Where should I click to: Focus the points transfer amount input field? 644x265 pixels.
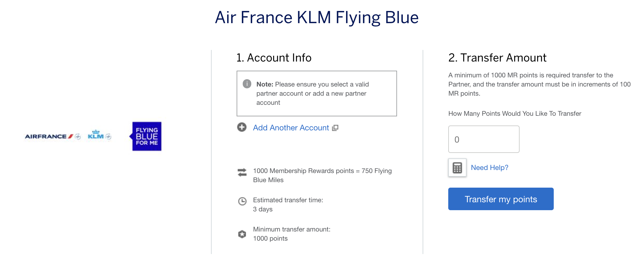484,139
